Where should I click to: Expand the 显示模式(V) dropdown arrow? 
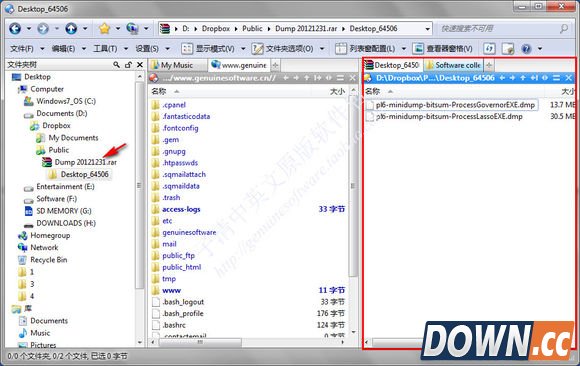(x=243, y=48)
